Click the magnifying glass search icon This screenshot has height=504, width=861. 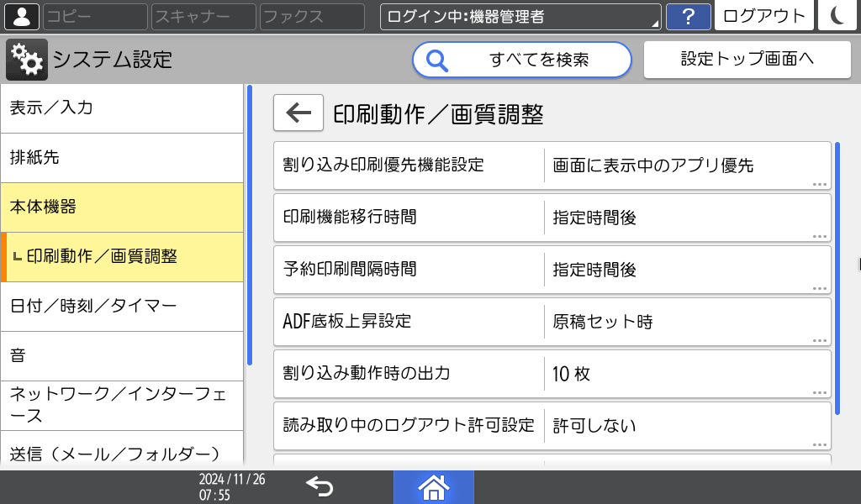[437, 60]
